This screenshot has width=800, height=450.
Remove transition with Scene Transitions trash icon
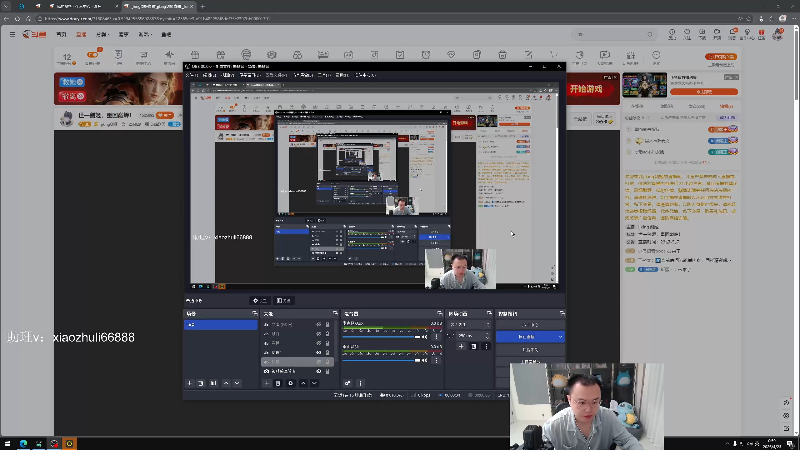click(x=474, y=346)
